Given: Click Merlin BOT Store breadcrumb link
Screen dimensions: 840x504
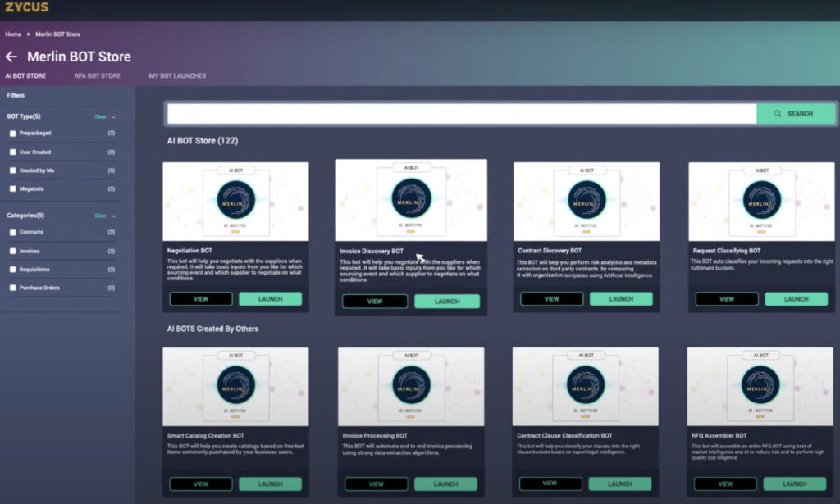Looking at the screenshot, I should pos(58,34).
